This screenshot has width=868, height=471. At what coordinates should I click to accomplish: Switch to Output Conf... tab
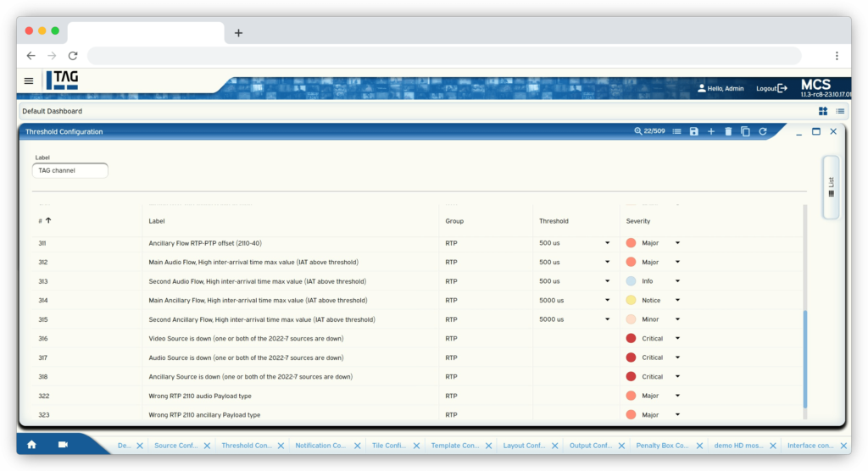(x=591, y=446)
